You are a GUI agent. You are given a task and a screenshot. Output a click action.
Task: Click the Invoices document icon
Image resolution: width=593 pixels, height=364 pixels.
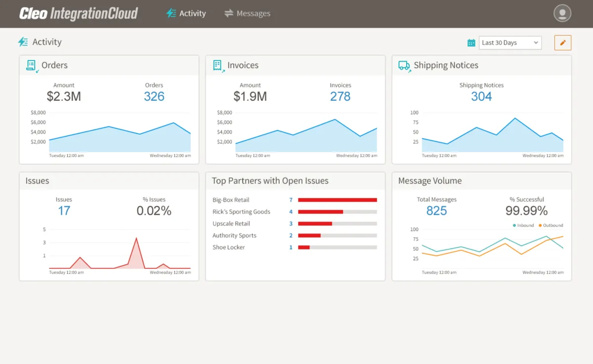tap(217, 65)
